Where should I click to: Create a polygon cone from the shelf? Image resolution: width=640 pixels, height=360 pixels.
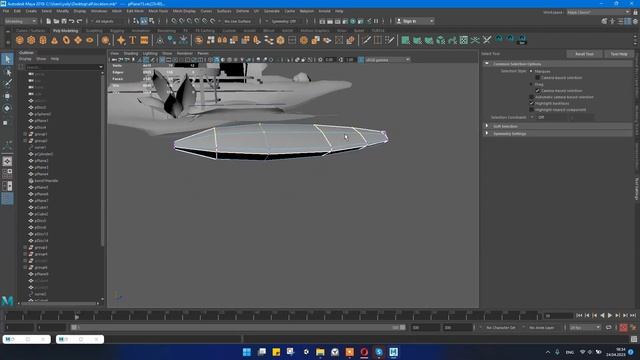pos(55,40)
